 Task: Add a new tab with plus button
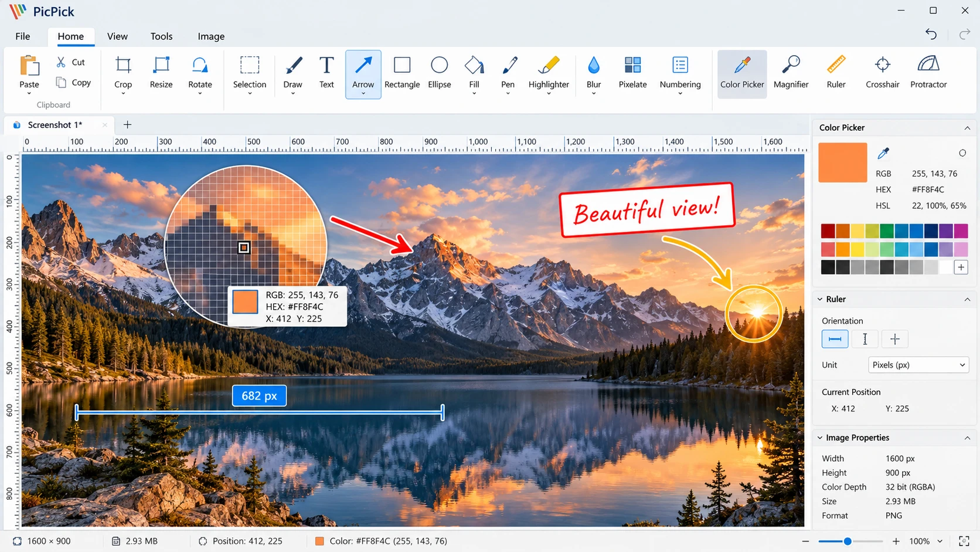coord(127,124)
